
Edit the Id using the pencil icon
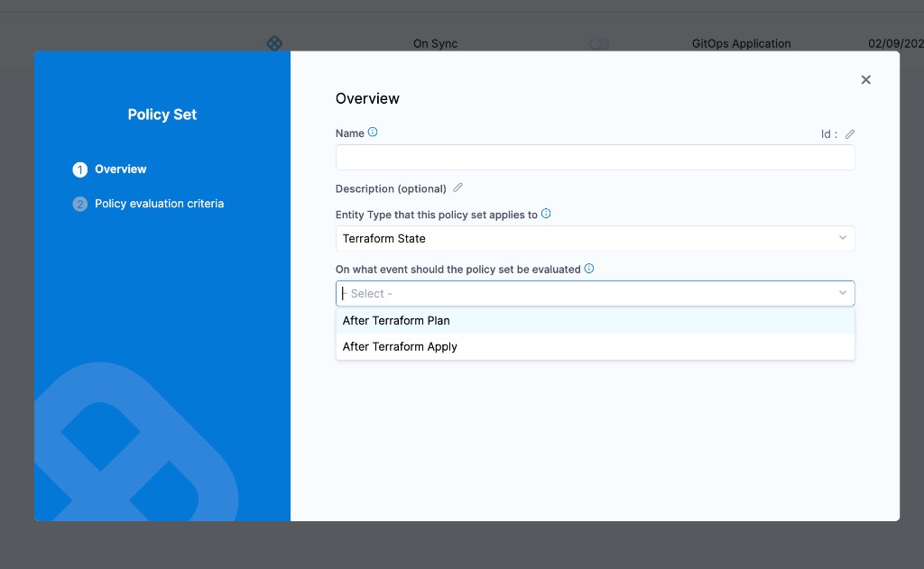click(x=849, y=133)
